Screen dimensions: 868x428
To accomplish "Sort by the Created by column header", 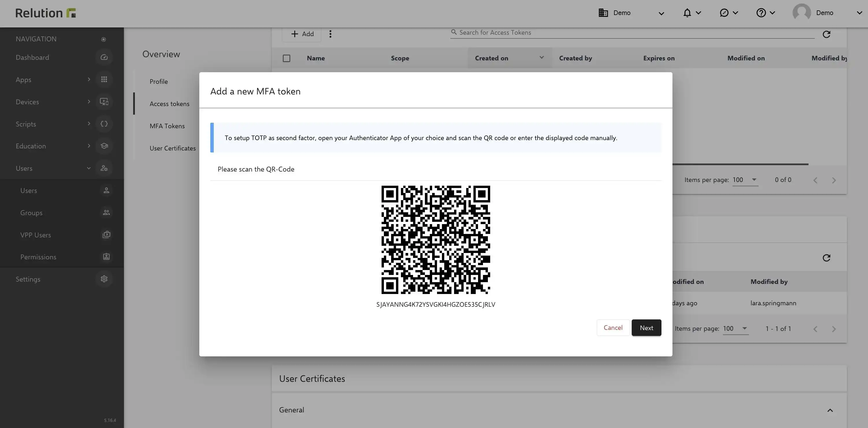I will click(575, 58).
